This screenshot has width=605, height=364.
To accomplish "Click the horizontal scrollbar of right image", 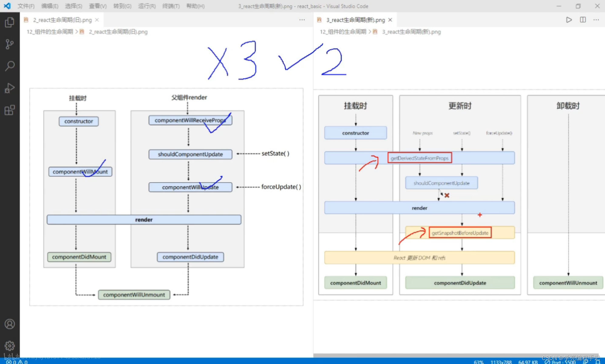I will point(456,355).
